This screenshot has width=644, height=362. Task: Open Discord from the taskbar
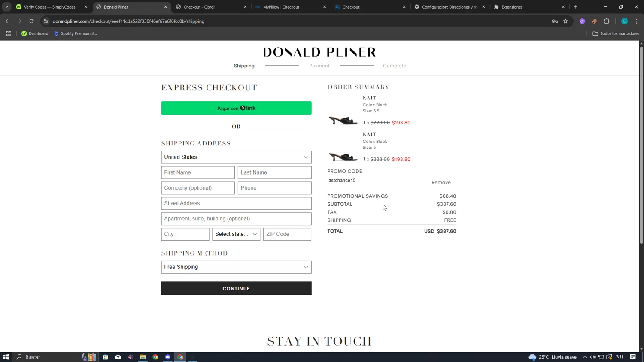[x=168, y=357]
